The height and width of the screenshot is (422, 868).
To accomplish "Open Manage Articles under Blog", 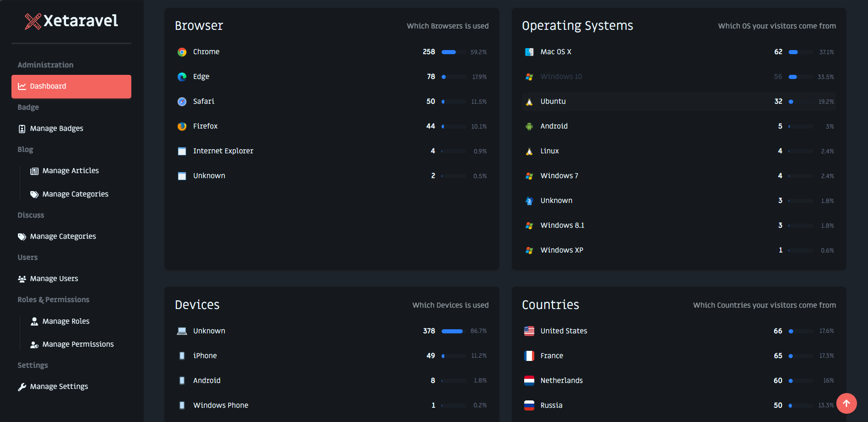I will (70, 170).
